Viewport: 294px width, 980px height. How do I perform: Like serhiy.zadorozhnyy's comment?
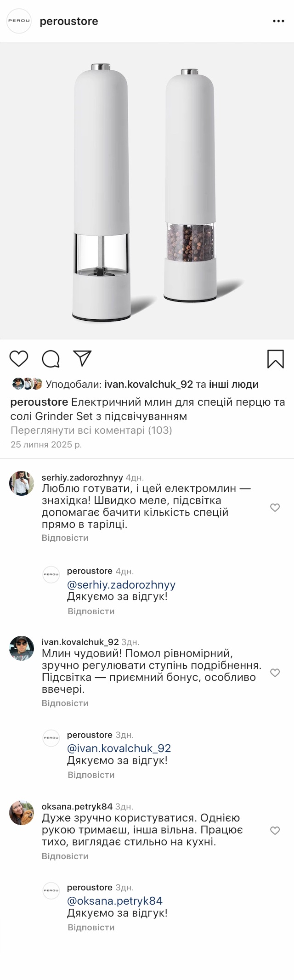point(275,507)
